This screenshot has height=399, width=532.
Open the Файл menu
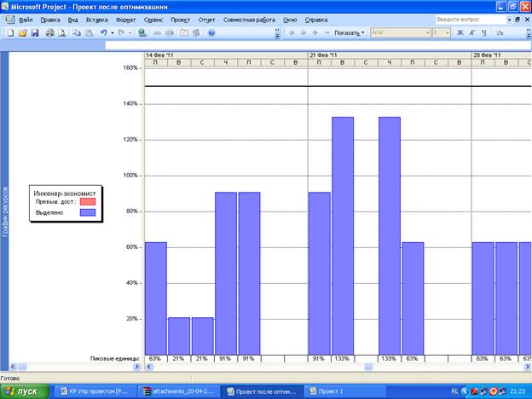click(x=26, y=18)
